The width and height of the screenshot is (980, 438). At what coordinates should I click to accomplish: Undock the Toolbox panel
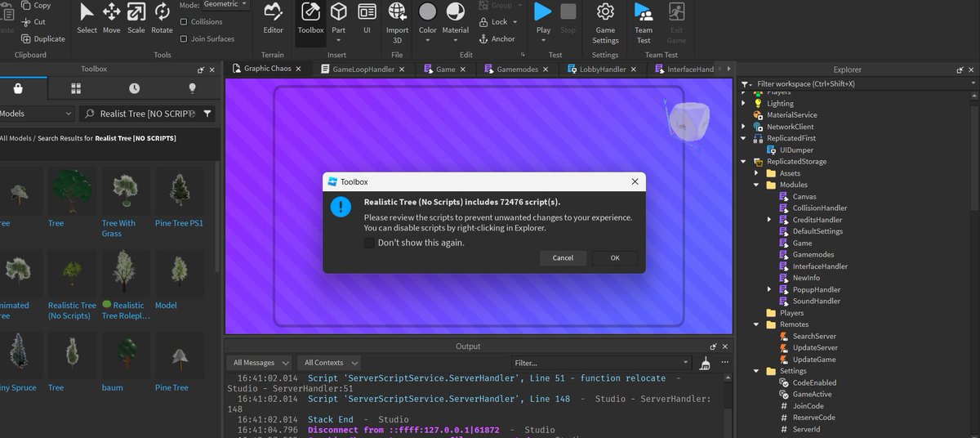click(x=201, y=69)
